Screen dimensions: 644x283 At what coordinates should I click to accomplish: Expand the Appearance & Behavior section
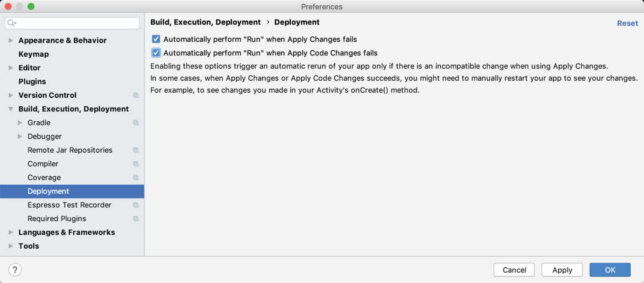coord(11,41)
